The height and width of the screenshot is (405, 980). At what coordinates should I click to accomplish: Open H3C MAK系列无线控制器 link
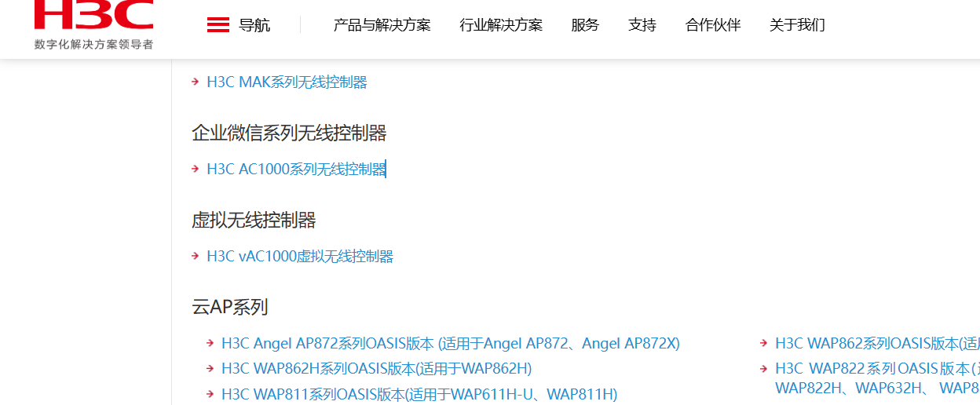(287, 82)
